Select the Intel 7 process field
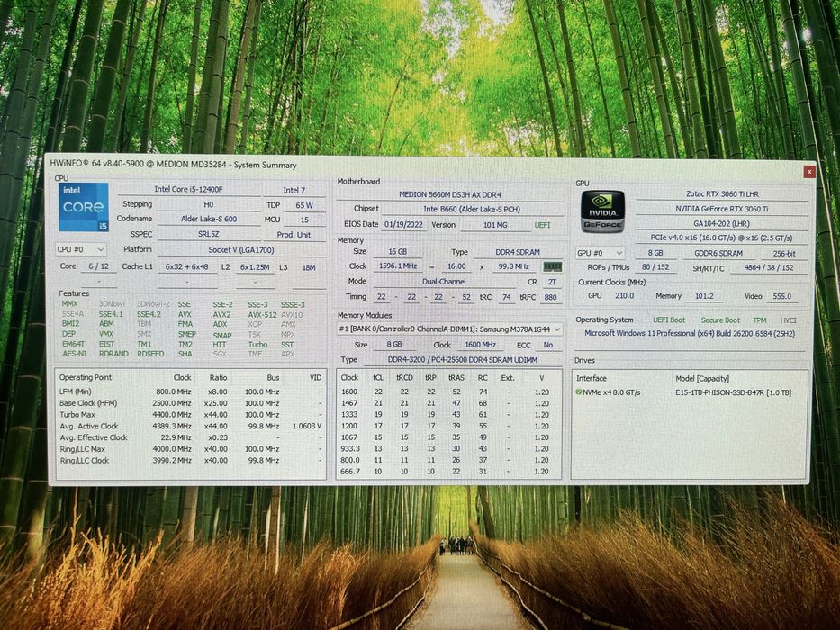840x630 pixels. [x=294, y=190]
